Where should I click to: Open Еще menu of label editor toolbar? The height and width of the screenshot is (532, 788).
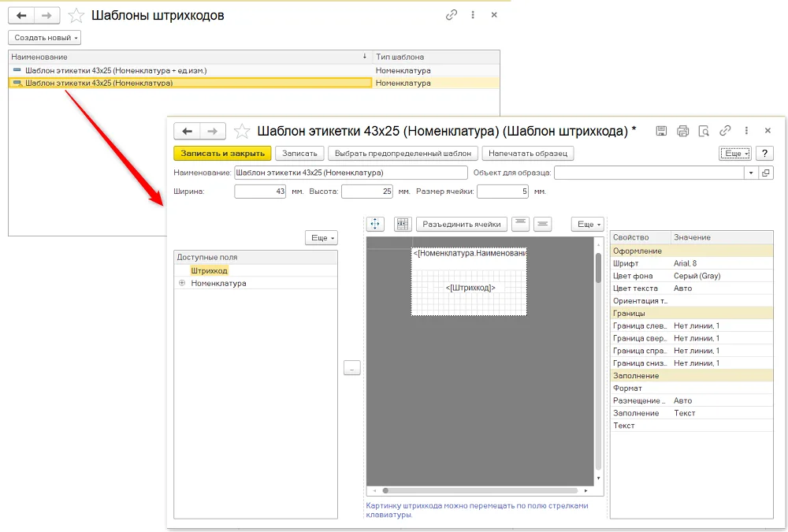coord(588,225)
